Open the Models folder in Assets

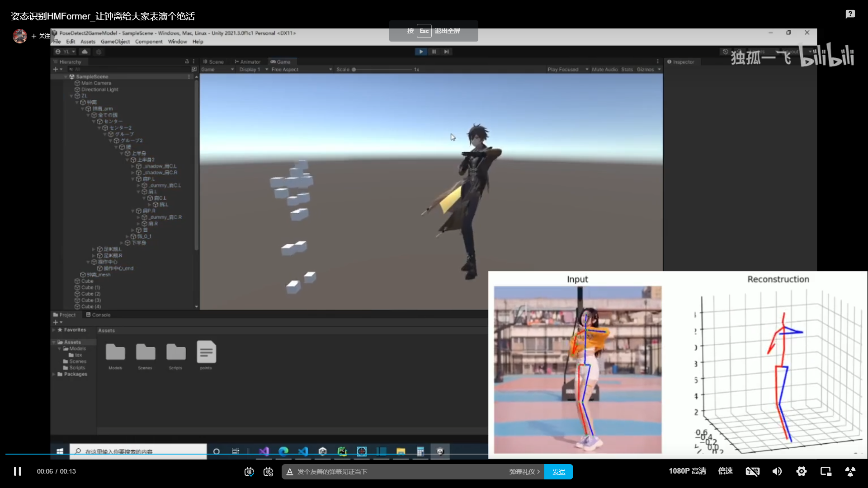115,352
